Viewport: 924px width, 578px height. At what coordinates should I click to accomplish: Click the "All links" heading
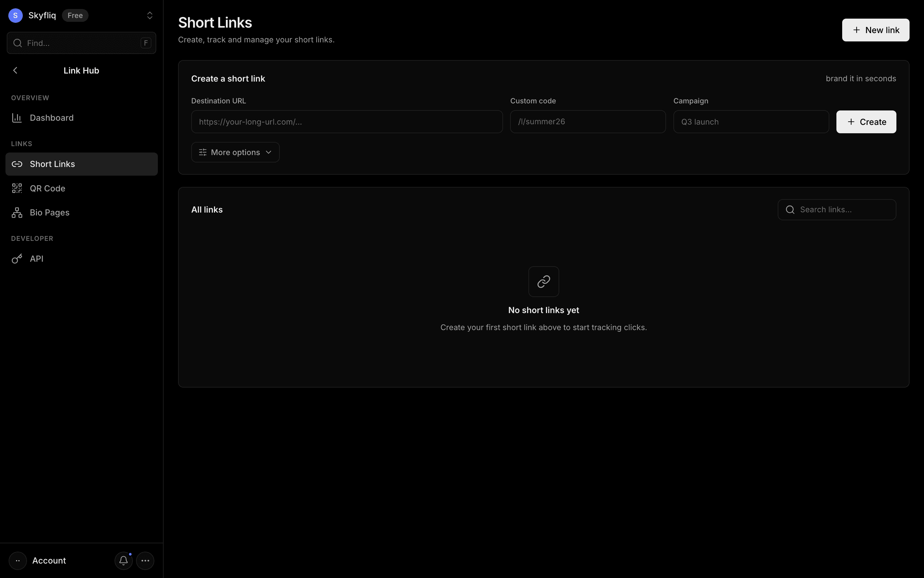pyautogui.click(x=207, y=209)
